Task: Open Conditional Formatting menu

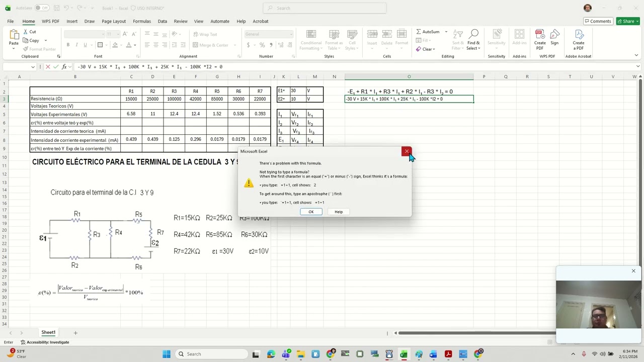Action: click(x=311, y=40)
